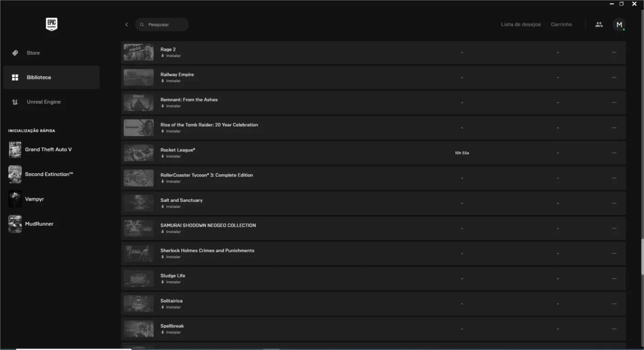Click the Rocket League thumbnail
The image size is (644, 350).
(138, 153)
